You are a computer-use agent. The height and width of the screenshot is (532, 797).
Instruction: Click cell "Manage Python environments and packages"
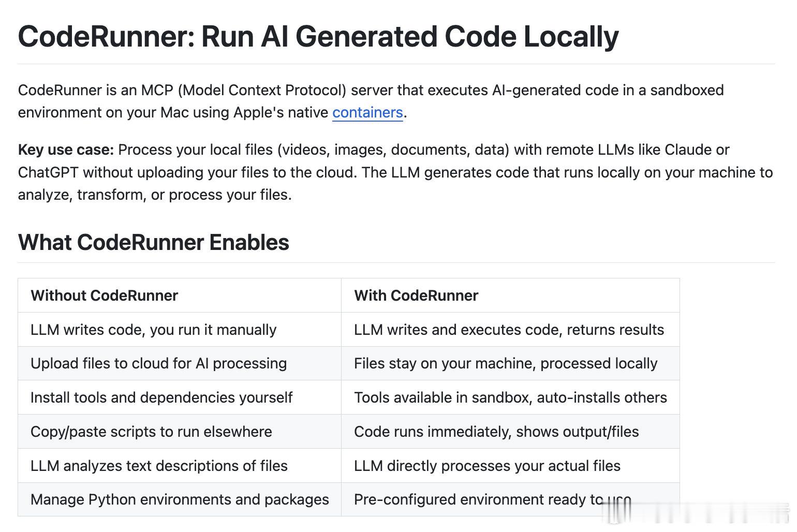180,499
